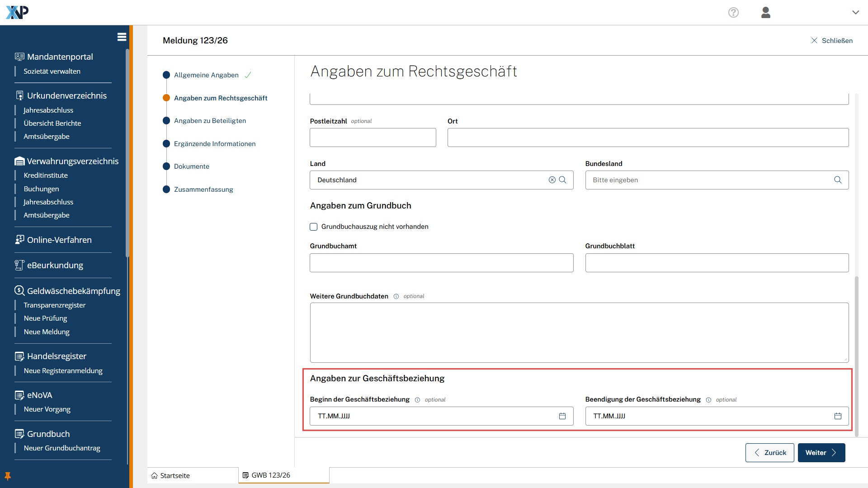Click the XNP logo

tap(17, 12)
